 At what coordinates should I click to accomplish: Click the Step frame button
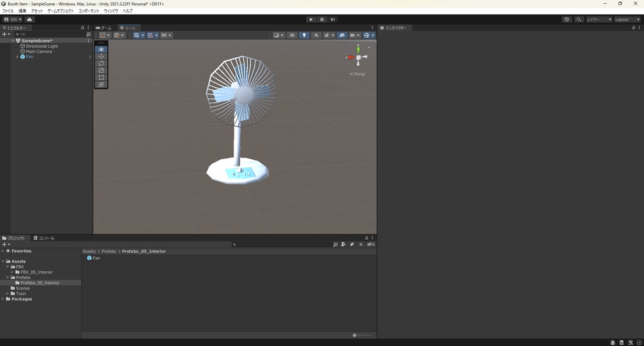pos(333,20)
